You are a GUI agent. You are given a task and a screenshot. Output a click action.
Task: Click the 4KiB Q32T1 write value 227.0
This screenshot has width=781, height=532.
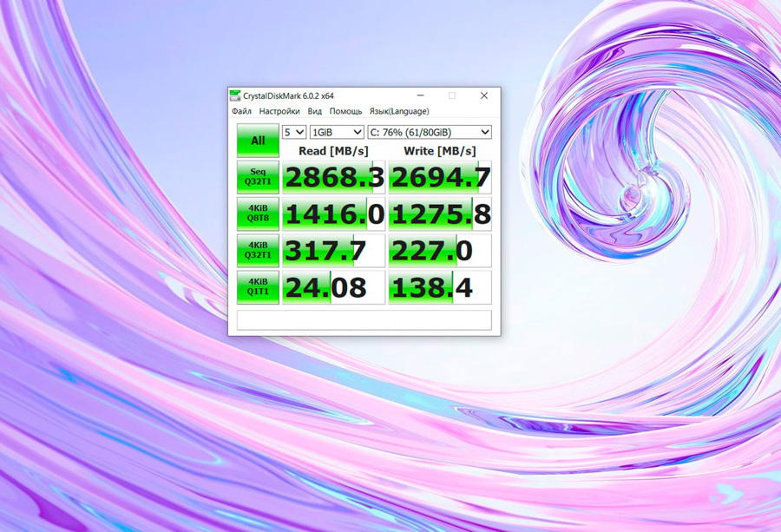point(440,250)
